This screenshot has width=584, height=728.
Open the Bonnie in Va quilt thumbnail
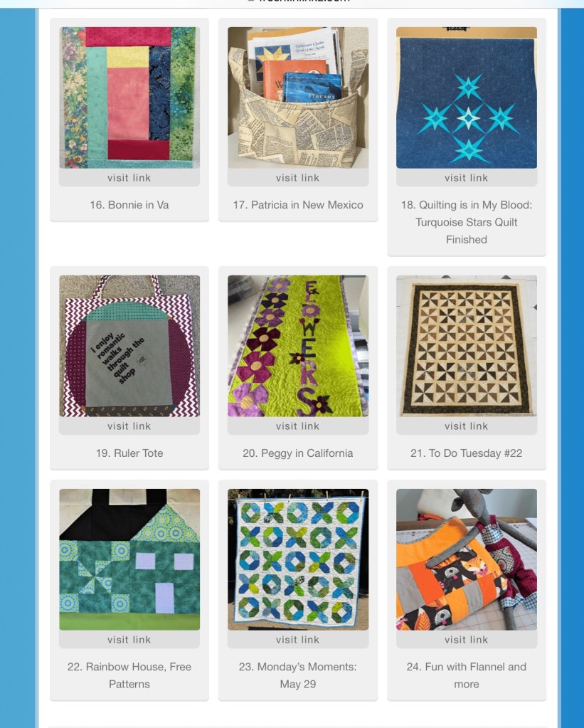[x=129, y=97]
